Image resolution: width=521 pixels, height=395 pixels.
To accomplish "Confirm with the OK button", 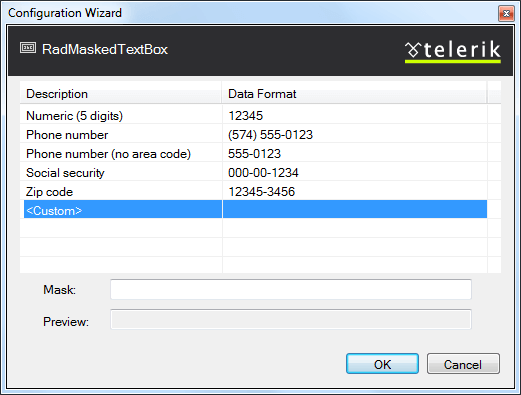I will (382, 364).
